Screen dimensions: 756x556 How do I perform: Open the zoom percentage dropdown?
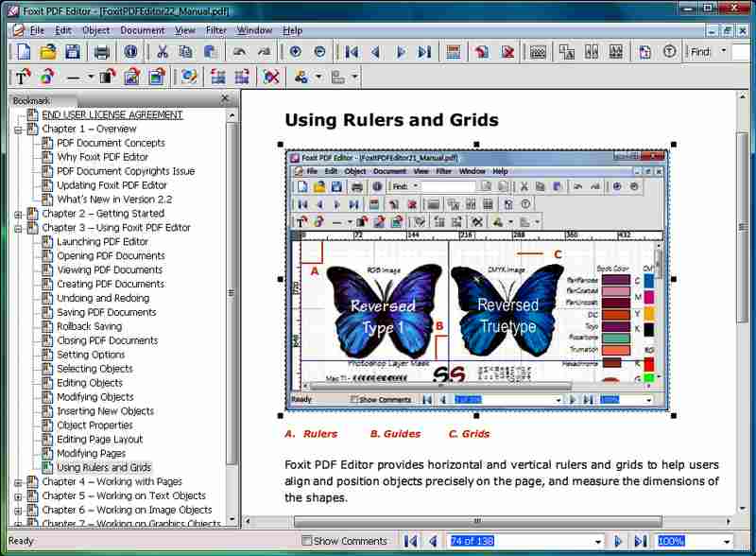point(727,542)
